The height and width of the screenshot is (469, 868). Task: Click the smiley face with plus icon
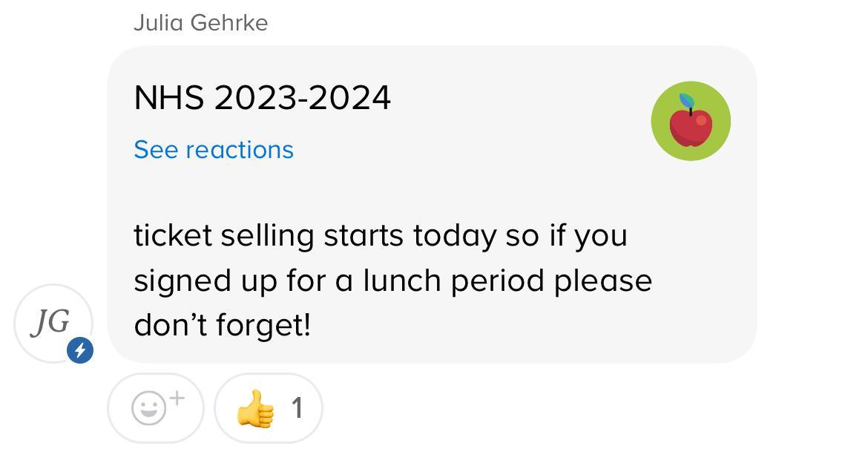click(x=149, y=409)
